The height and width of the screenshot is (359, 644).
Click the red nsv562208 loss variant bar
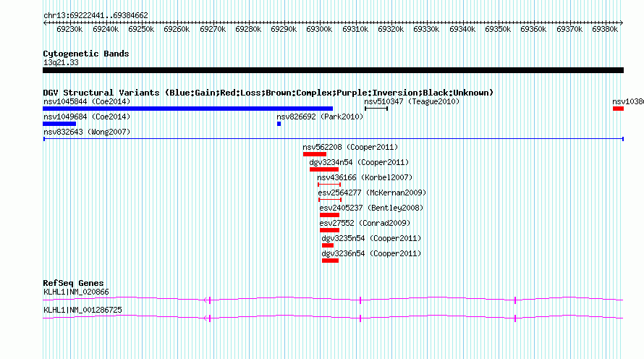315,154
